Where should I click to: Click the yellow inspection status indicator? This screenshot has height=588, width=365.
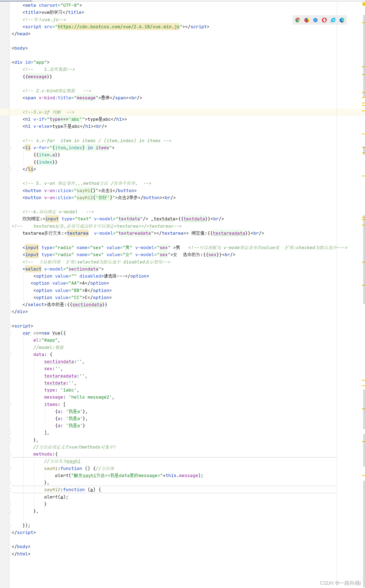363,4
